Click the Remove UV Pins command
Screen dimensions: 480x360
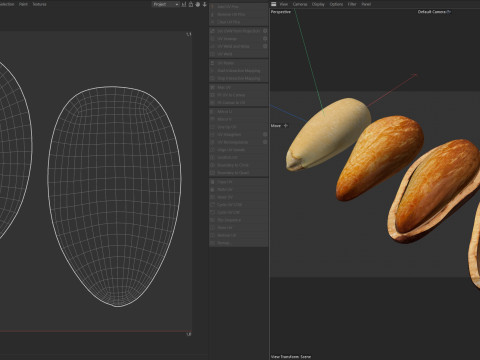(x=239, y=14)
